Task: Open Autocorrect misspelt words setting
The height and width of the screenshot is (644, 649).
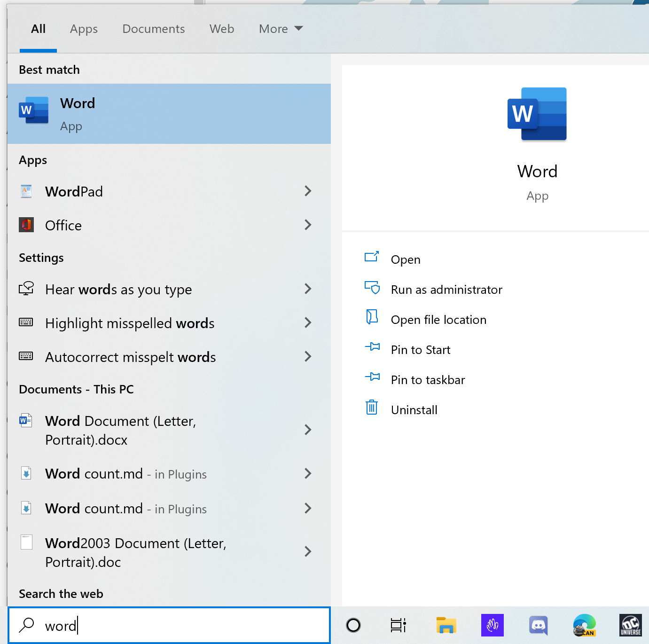Action: click(x=169, y=357)
